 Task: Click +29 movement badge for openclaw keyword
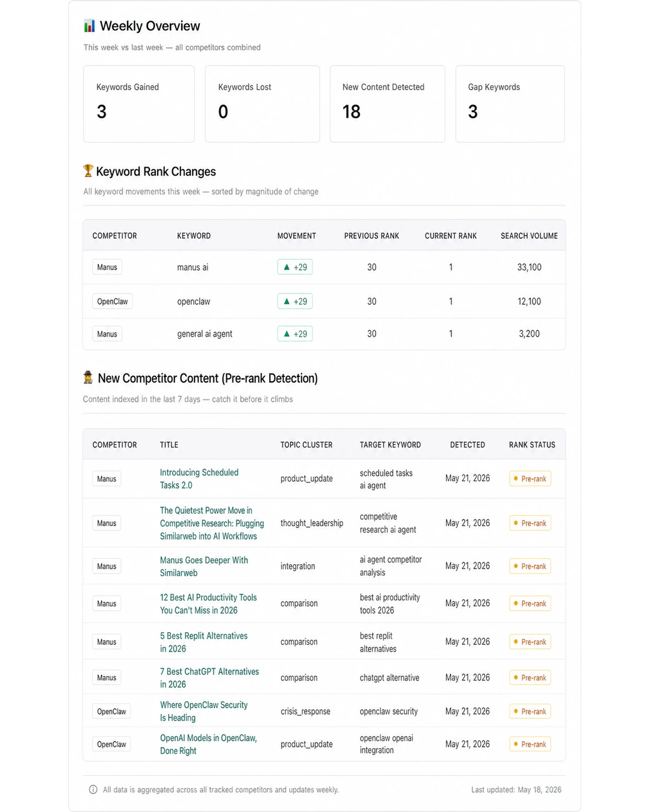pyautogui.click(x=295, y=301)
